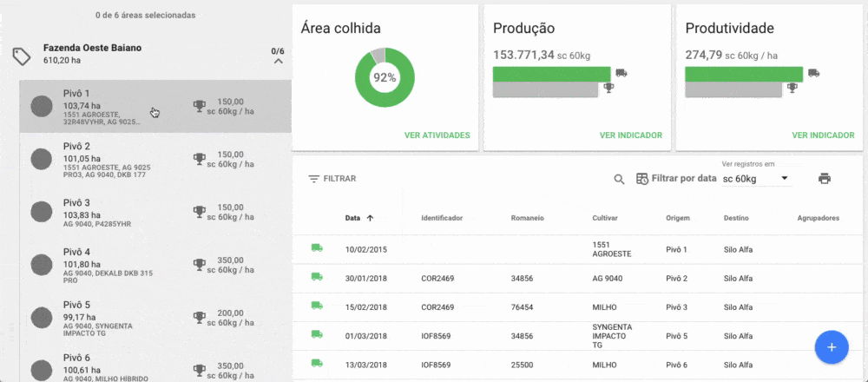Select the Pivô 3 area circle
868x382 pixels.
[x=41, y=211]
